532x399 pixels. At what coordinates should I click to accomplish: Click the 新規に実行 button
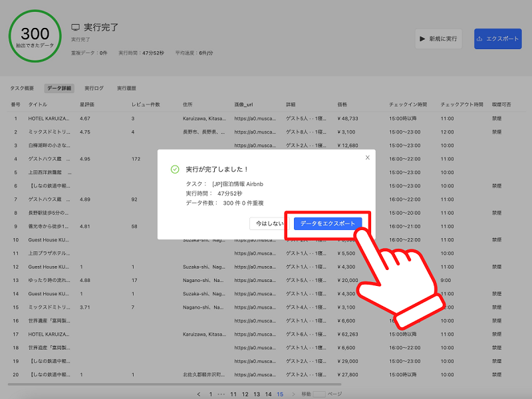click(x=438, y=39)
